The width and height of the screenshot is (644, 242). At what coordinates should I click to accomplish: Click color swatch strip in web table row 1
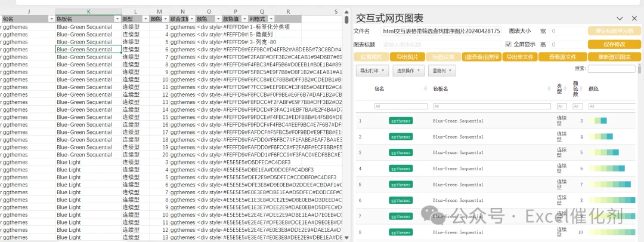tap(597, 121)
